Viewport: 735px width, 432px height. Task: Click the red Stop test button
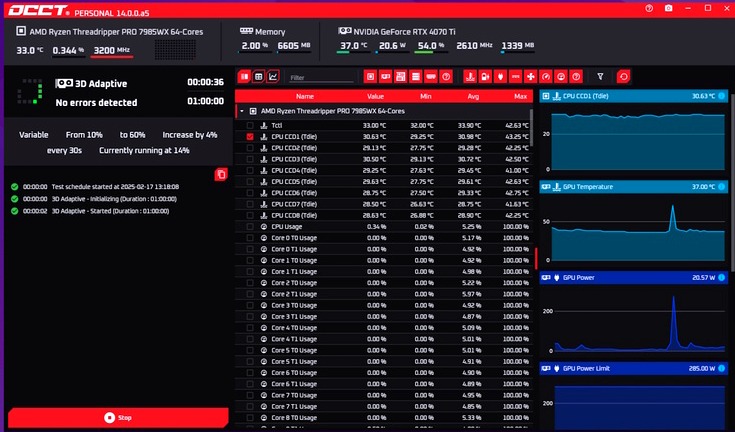click(117, 418)
